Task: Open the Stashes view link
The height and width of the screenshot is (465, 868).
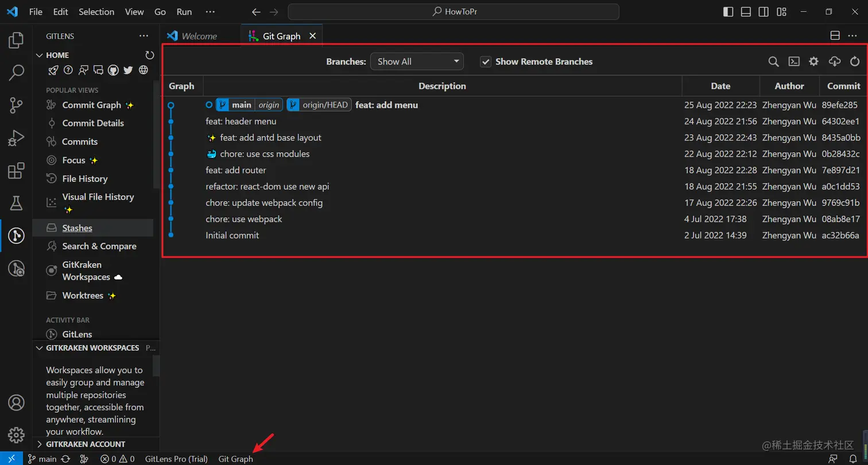Action: (77, 228)
